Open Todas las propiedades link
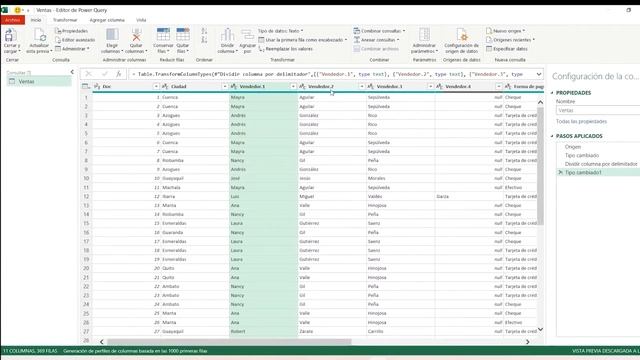The image size is (640, 360). pos(581,122)
